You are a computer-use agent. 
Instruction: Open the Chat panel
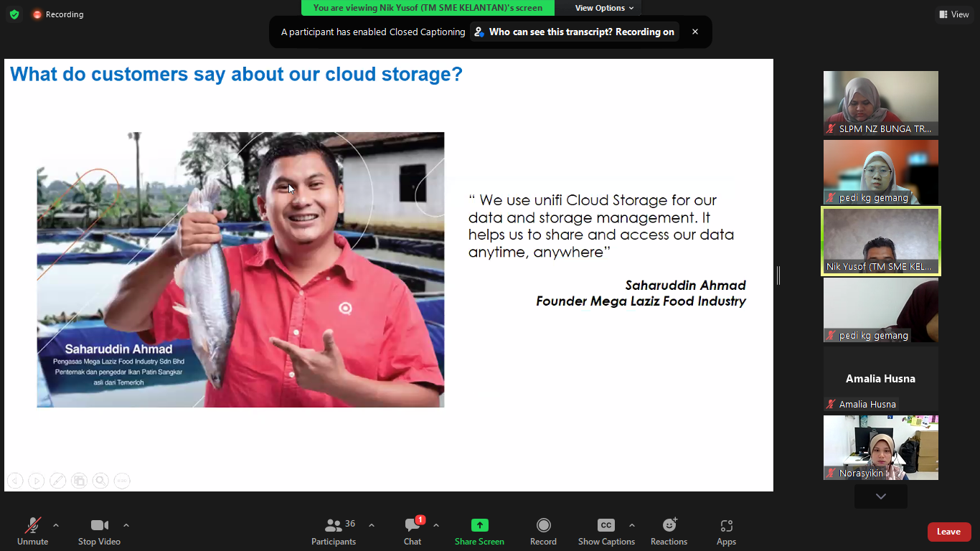pos(413,532)
